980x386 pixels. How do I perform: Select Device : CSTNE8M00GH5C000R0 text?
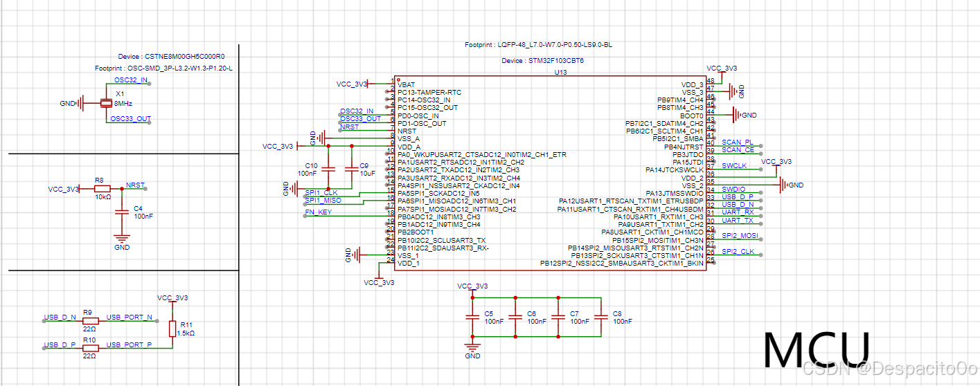171,57
